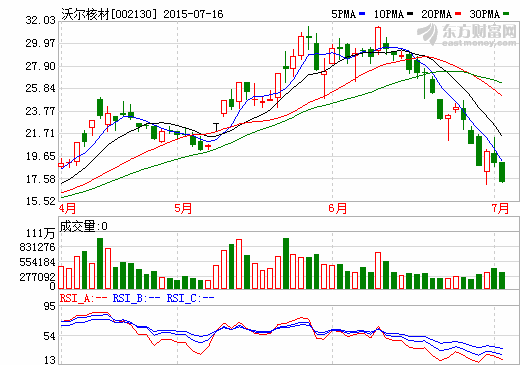Click the 554184 volume axis label
This screenshot has height=365, width=520.
click(x=37, y=262)
